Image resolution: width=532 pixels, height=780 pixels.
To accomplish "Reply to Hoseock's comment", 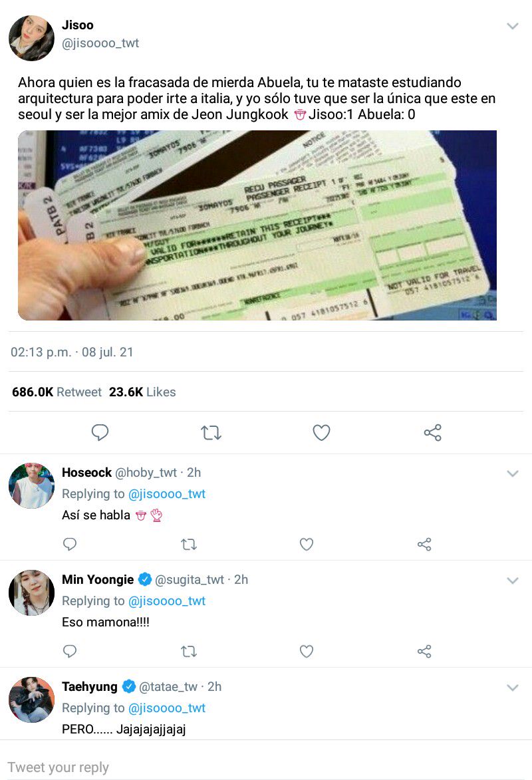I will point(70,544).
